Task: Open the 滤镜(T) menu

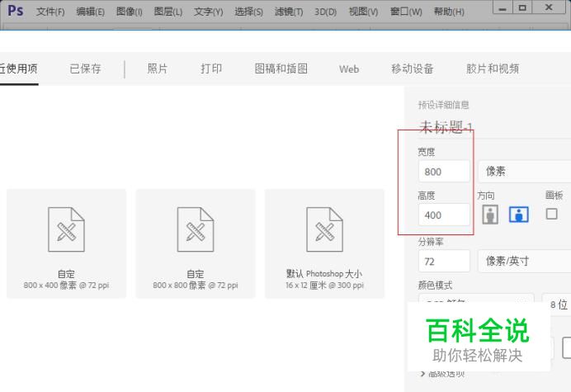Action: coord(289,12)
